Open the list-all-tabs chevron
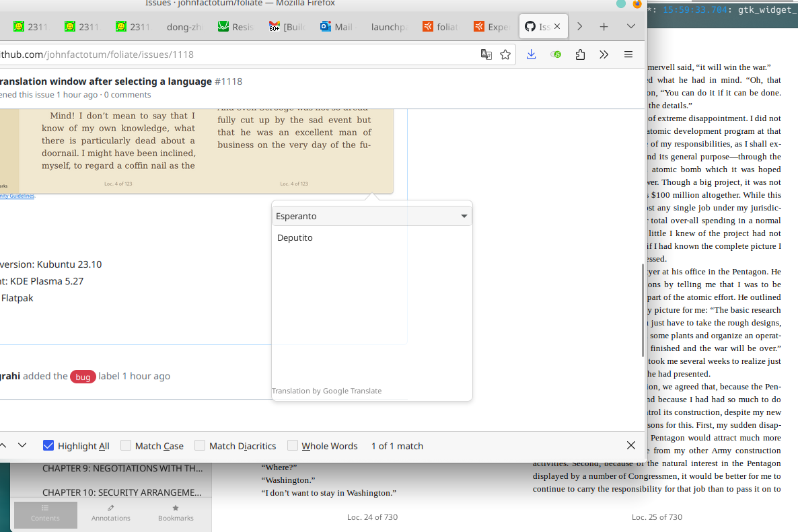Image resolution: width=798 pixels, height=532 pixels. point(630,26)
